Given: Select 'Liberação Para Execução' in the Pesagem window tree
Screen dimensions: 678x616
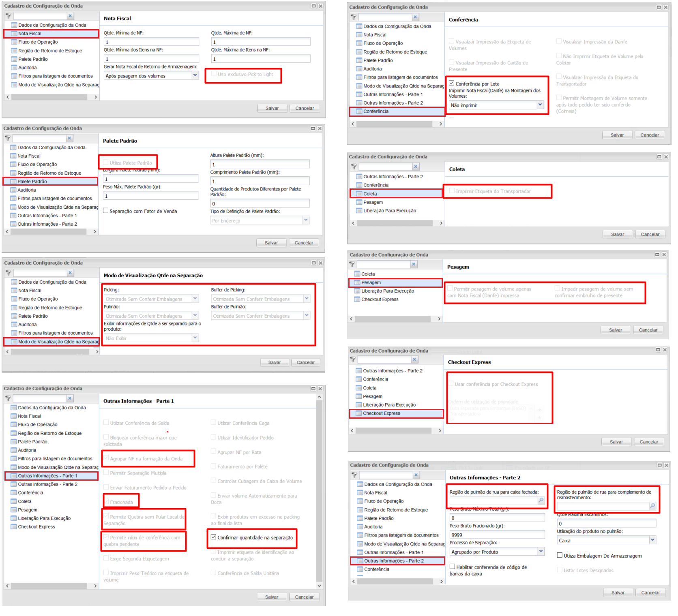Looking at the screenshot, I should pyautogui.click(x=388, y=291).
